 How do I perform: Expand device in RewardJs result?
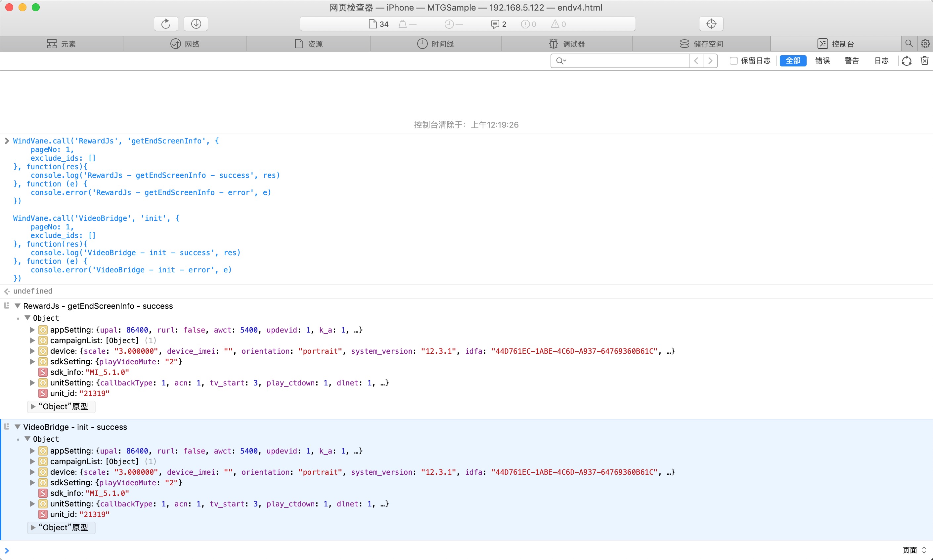(x=32, y=351)
